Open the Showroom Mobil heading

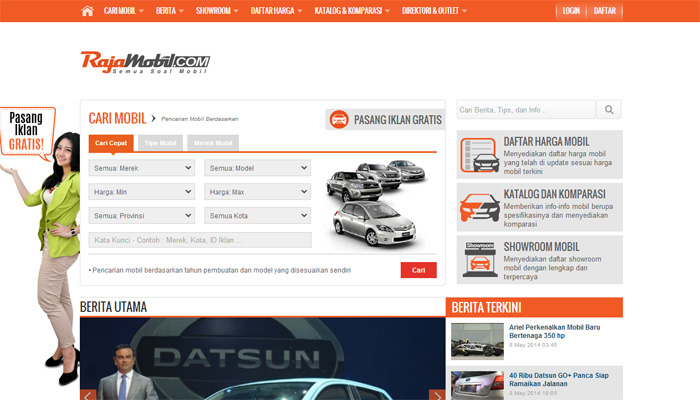tap(541, 247)
